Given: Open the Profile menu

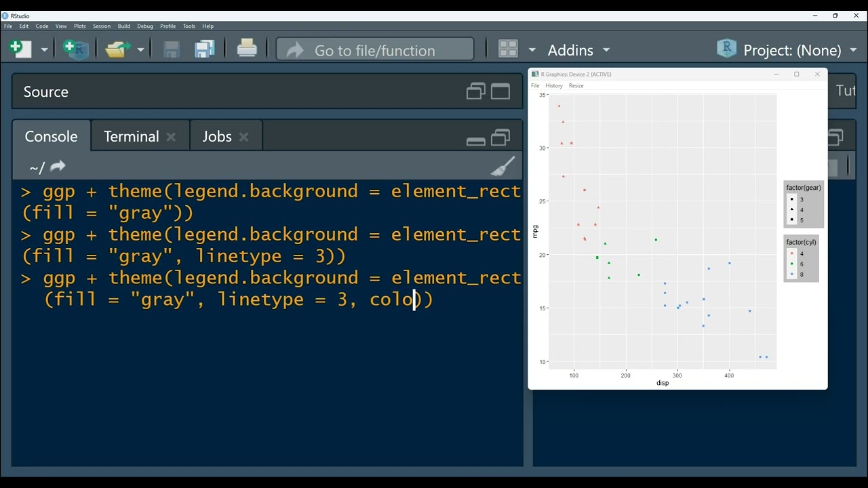Looking at the screenshot, I should coord(167,26).
